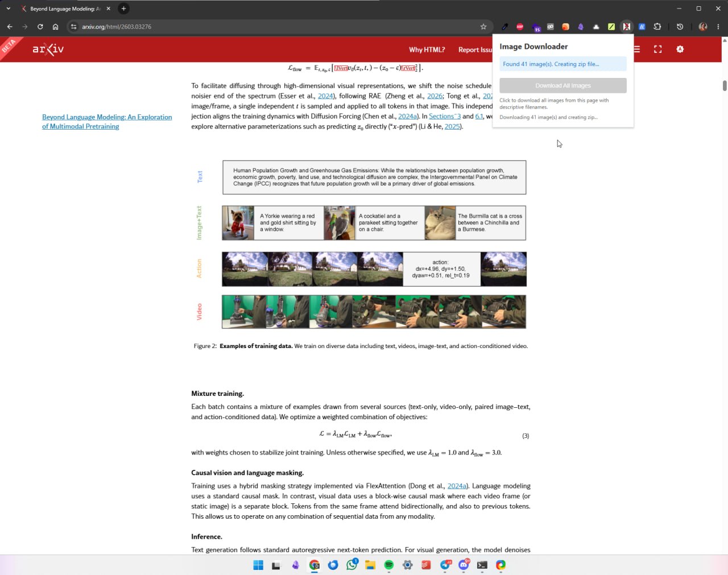Viewport: 728px width, 575px height.
Task: Open the Chrome history clock icon
Action: click(680, 27)
